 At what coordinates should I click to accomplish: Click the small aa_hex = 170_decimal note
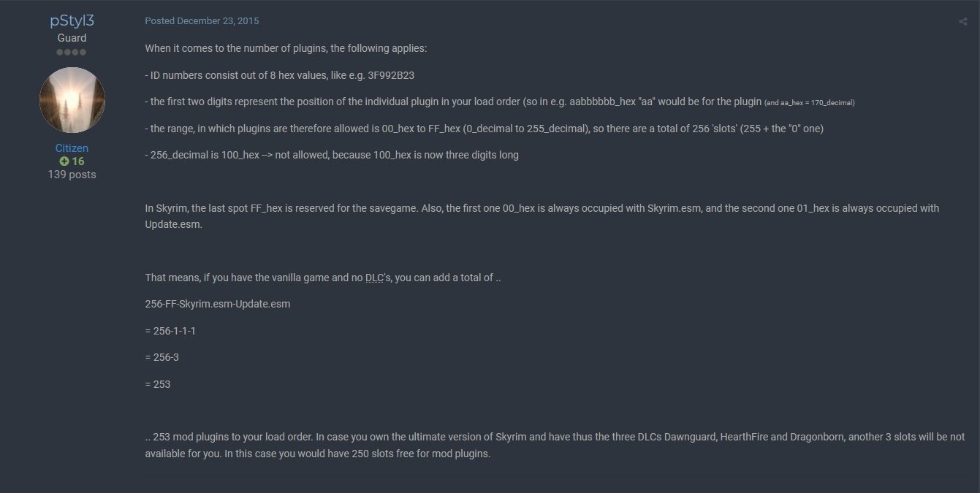tap(810, 103)
